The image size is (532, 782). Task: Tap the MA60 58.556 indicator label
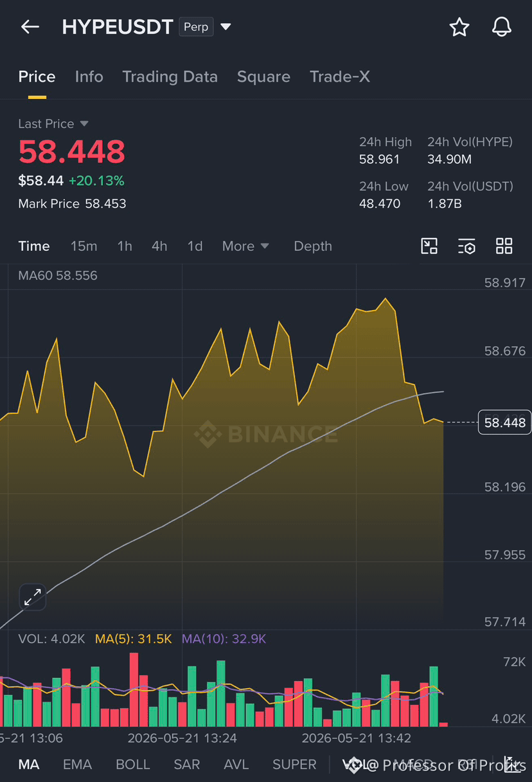[x=58, y=276]
